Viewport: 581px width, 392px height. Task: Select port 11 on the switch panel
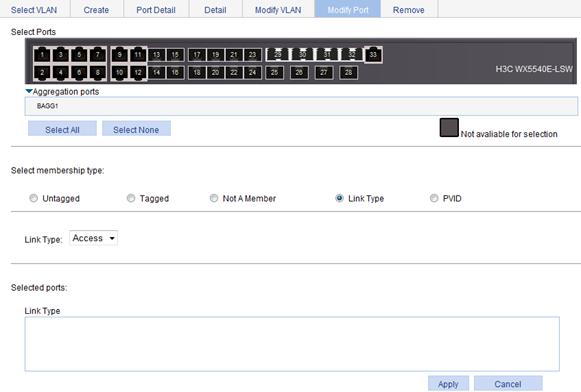point(138,55)
